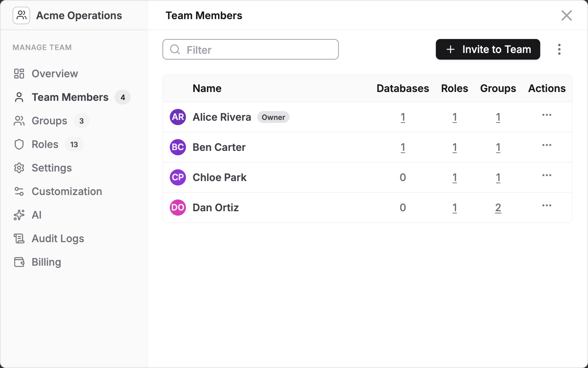Navigate to Audit Logs label

pyautogui.click(x=58, y=238)
